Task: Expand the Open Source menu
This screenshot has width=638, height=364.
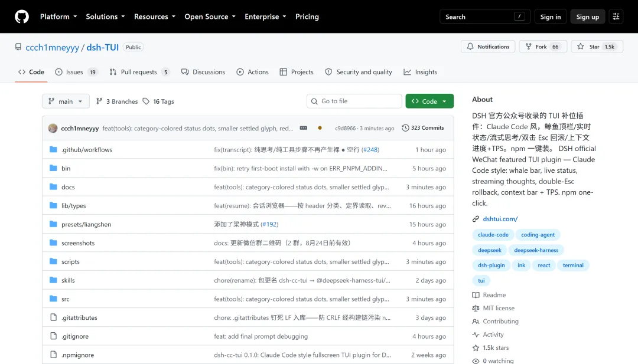Action: pyautogui.click(x=210, y=17)
